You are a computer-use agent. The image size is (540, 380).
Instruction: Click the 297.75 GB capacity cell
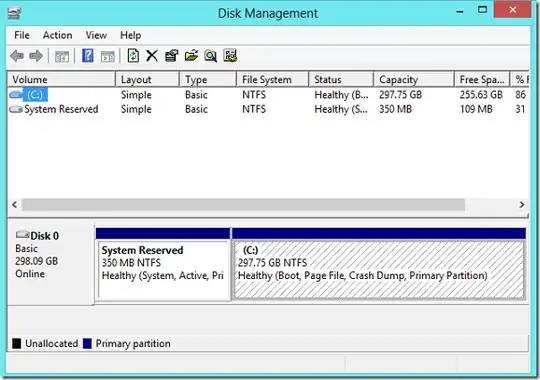(401, 94)
